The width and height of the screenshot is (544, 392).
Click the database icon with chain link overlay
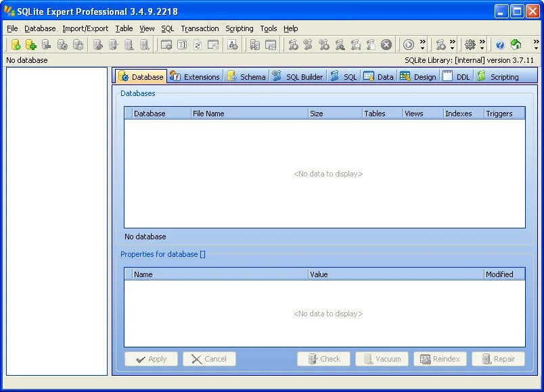pyautogui.click(x=98, y=45)
